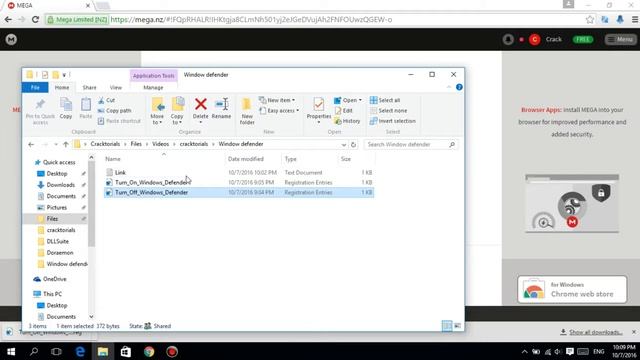Image resolution: width=640 pixels, height=360 pixels.
Task: Sort files by Date modified column
Action: [253, 159]
